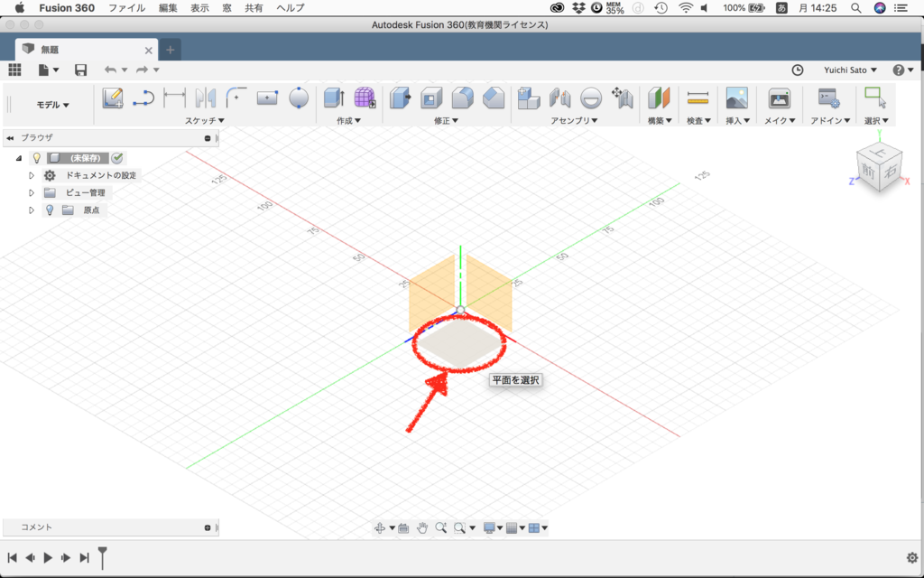Select the Sketch Dimension tool icon
The height and width of the screenshot is (578, 924).
[x=174, y=98]
